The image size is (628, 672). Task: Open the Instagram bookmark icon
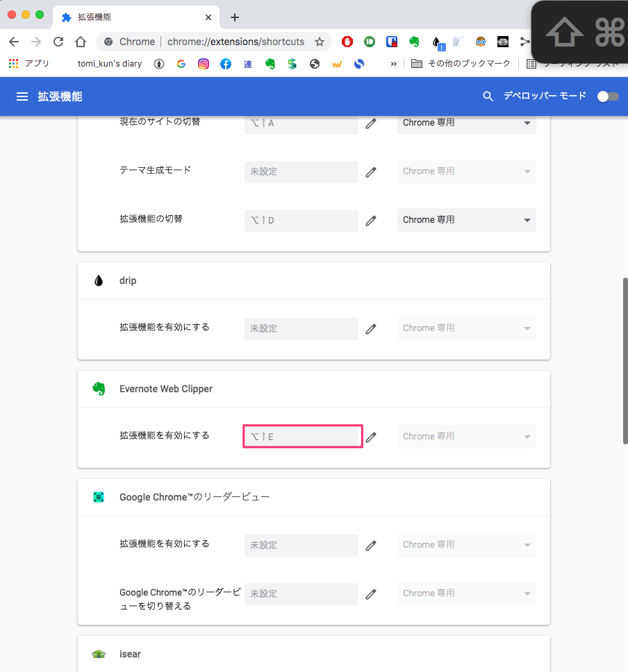pyautogui.click(x=204, y=64)
